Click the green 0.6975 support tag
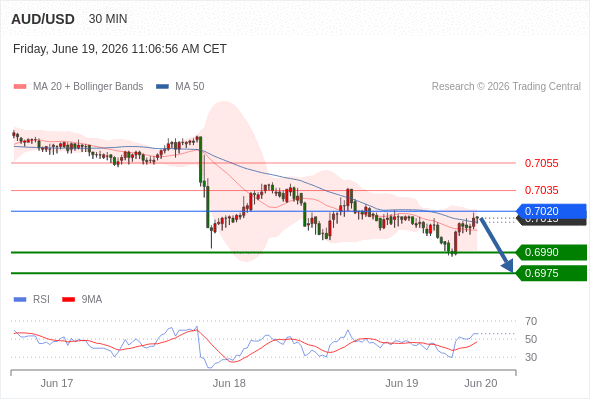The height and width of the screenshot is (400, 590). (551, 273)
